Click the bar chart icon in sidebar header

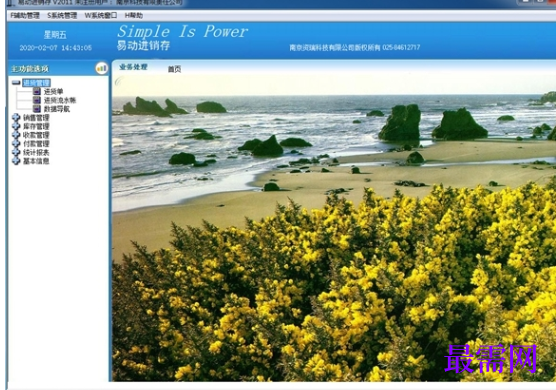[x=102, y=68]
